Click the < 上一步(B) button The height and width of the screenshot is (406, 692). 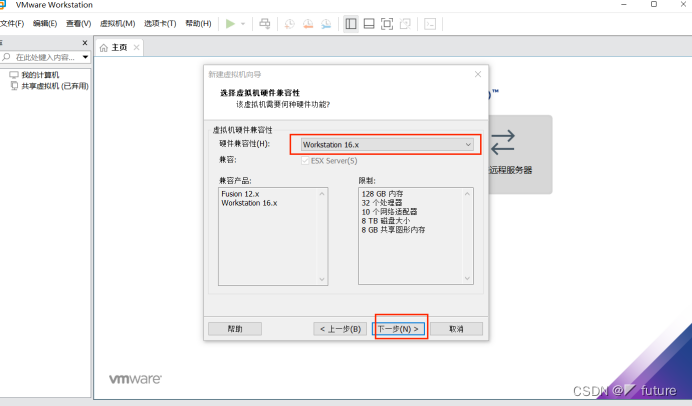[x=340, y=329]
